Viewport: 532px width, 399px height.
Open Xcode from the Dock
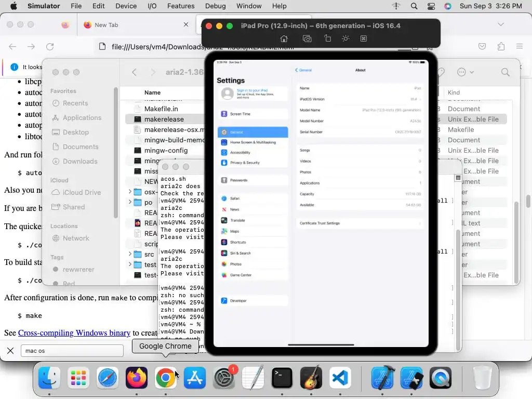(382, 378)
